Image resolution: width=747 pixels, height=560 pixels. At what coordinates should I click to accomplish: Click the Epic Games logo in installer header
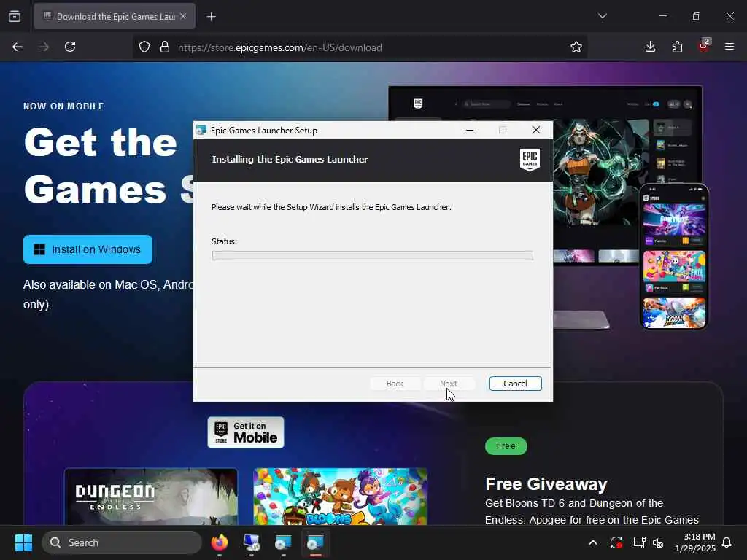[530, 160]
